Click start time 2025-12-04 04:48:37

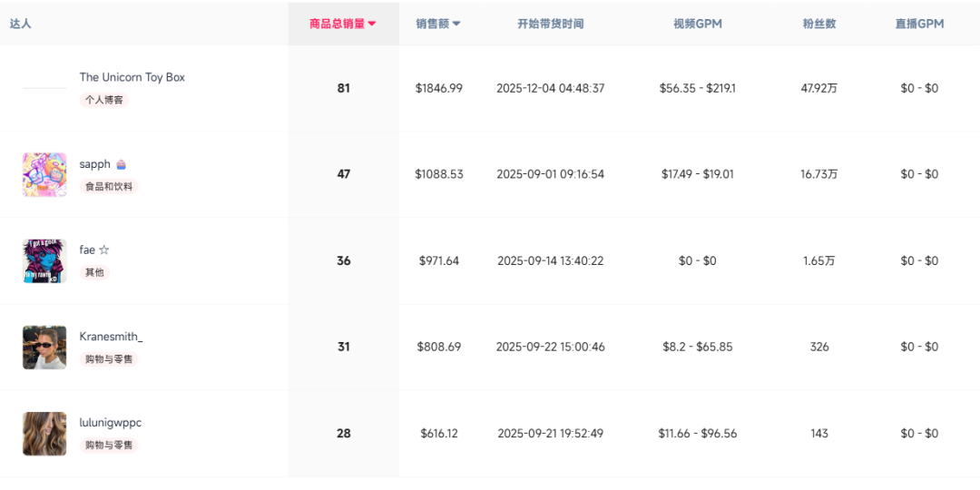(x=551, y=88)
